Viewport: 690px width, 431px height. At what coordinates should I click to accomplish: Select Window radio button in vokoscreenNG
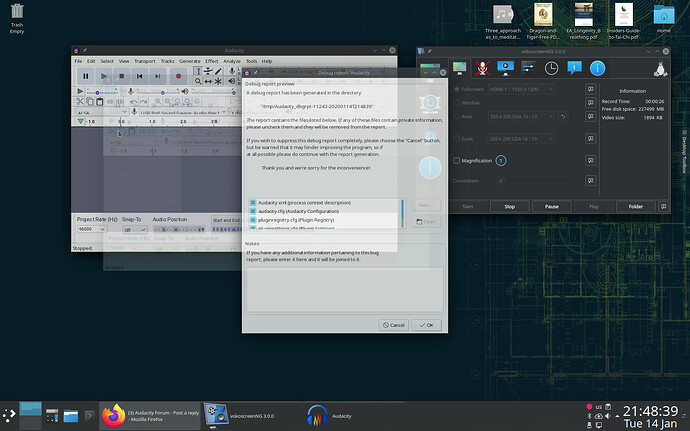[x=457, y=103]
